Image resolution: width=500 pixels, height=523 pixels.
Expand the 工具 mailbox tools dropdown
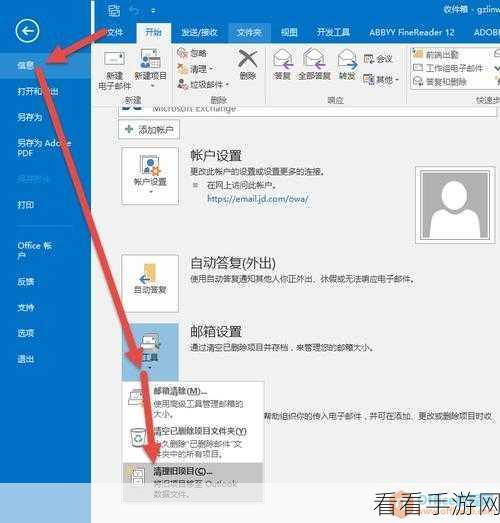pos(150,352)
